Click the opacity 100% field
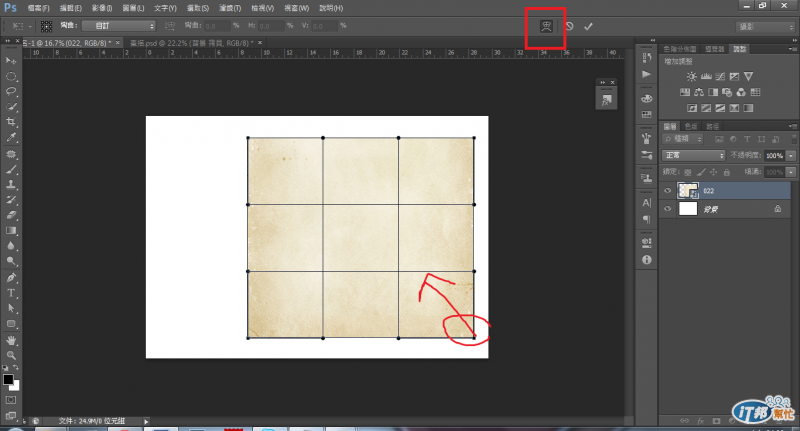 tap(774, 156)
